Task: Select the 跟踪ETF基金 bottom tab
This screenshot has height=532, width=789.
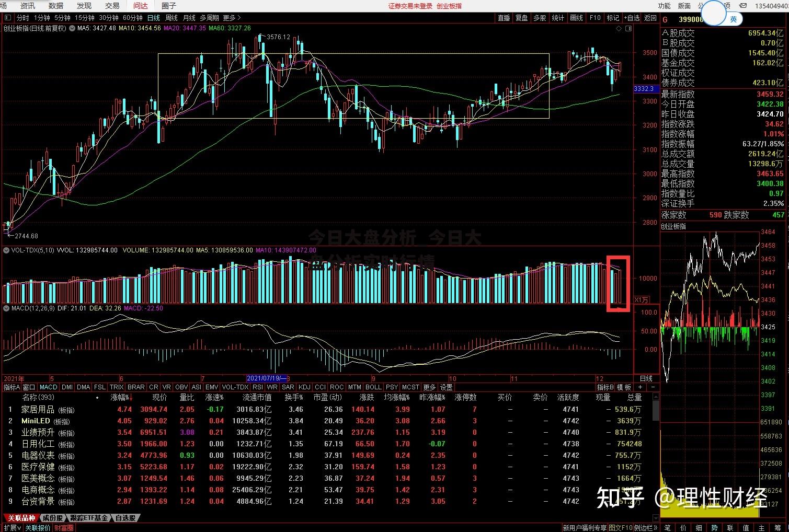Action: point(89,518)
